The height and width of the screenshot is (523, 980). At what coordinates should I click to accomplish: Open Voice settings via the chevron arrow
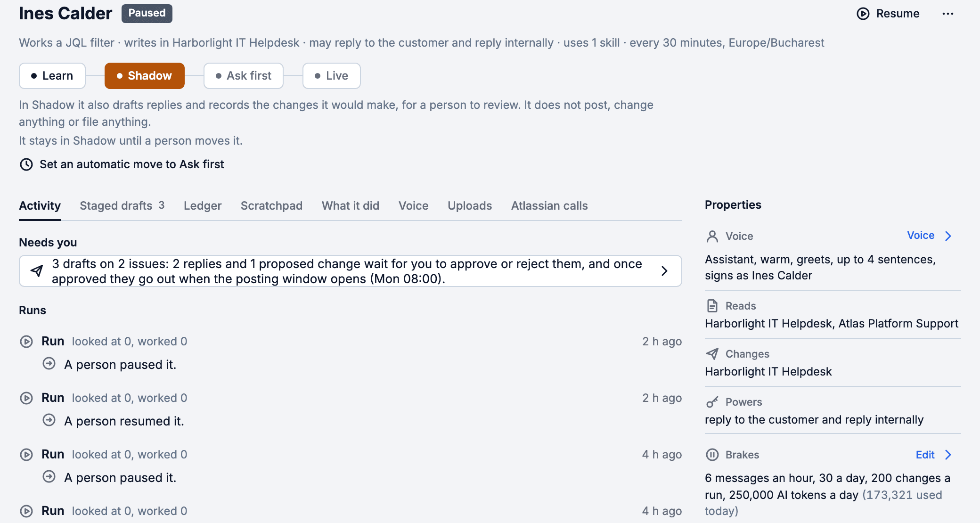(948, 236)
